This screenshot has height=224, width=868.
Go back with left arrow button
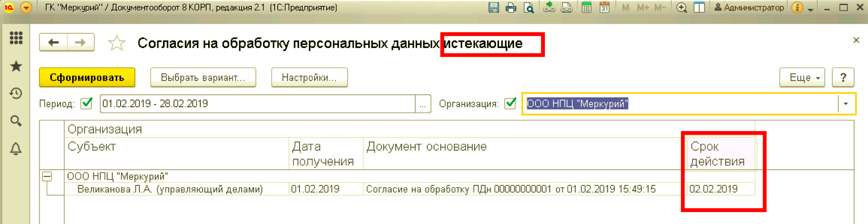point(53,42)
